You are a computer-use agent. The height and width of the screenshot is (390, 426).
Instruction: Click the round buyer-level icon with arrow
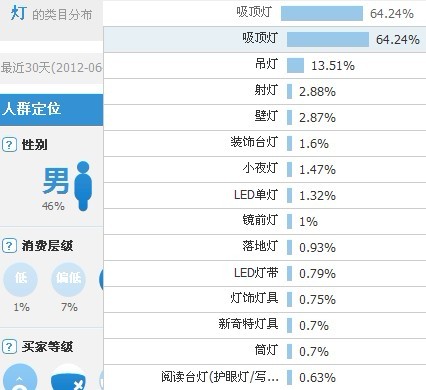20,377
